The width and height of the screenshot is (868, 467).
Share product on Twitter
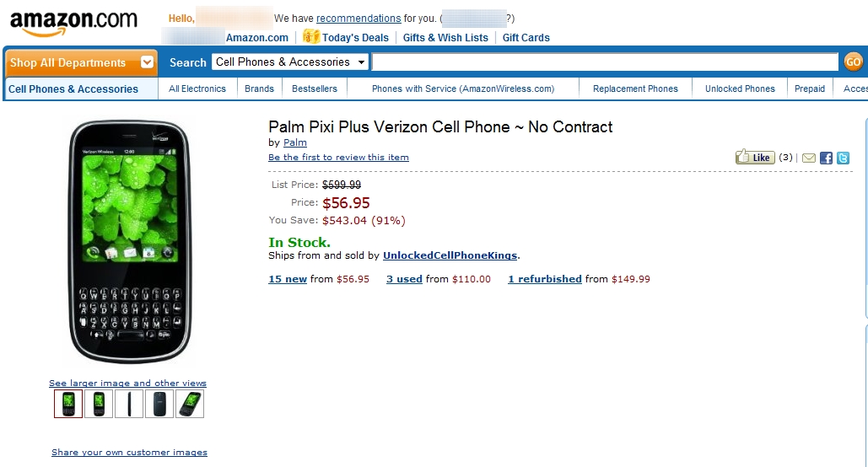pos(843,158)
